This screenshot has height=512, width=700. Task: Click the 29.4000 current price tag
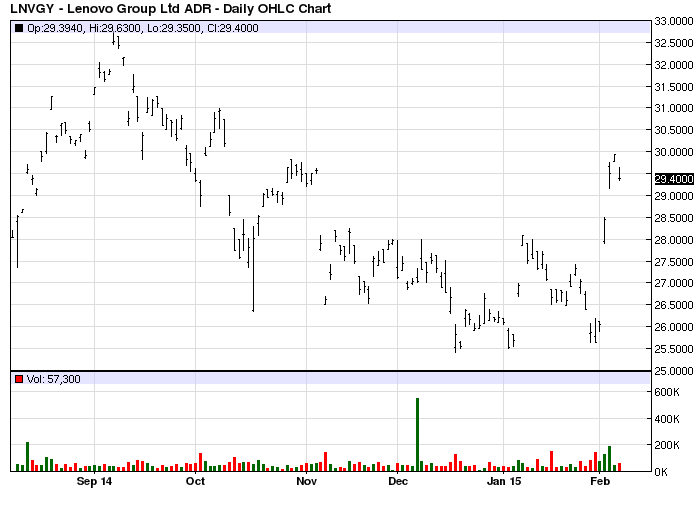(x=673, y=179)
